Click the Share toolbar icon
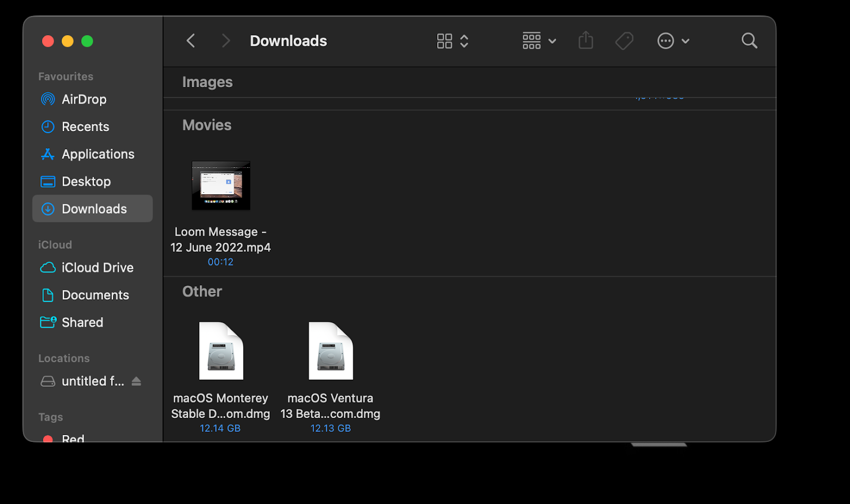The image size is (850, 504). [x=585, y=40]
